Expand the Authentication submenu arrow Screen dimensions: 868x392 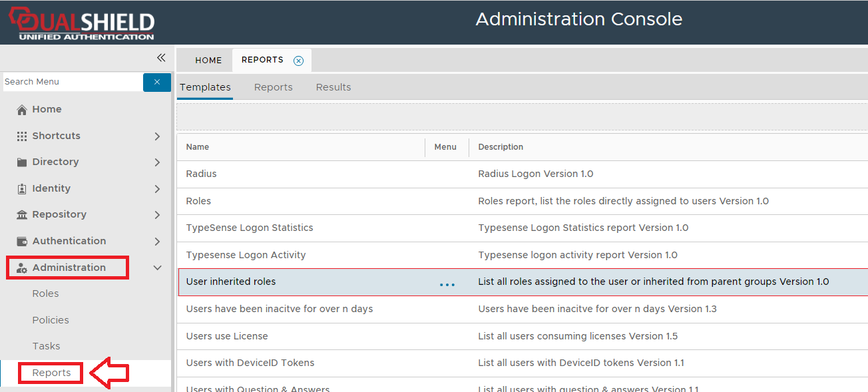(x=157, y=242)
